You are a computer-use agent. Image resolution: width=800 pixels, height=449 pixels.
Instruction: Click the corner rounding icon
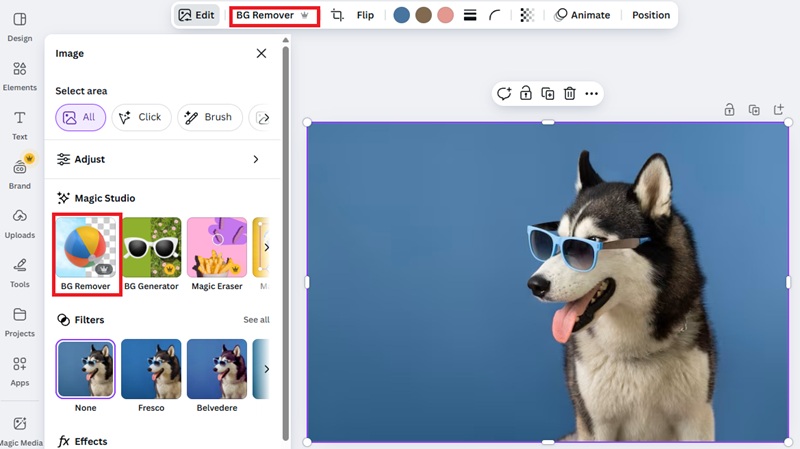[495, 16]
